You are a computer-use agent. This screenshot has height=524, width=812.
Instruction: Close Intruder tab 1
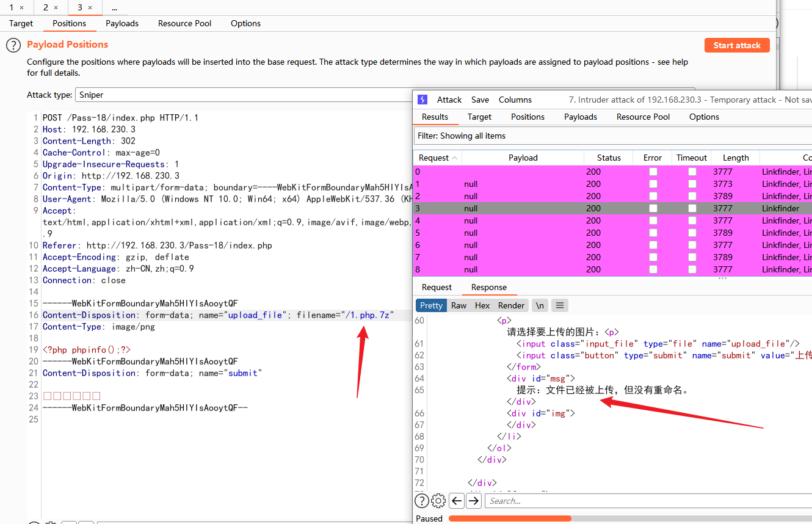pos(21,8)
